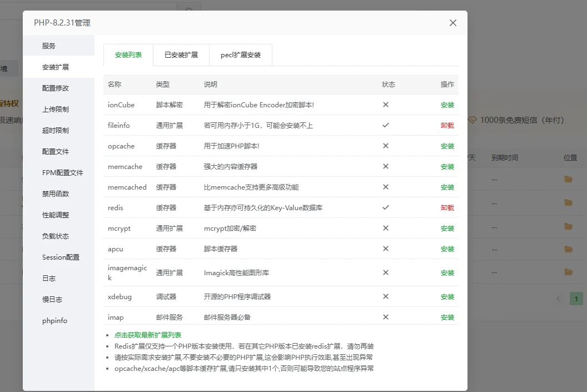Click the X status icon for xdebug

click(x=386, y=296)
